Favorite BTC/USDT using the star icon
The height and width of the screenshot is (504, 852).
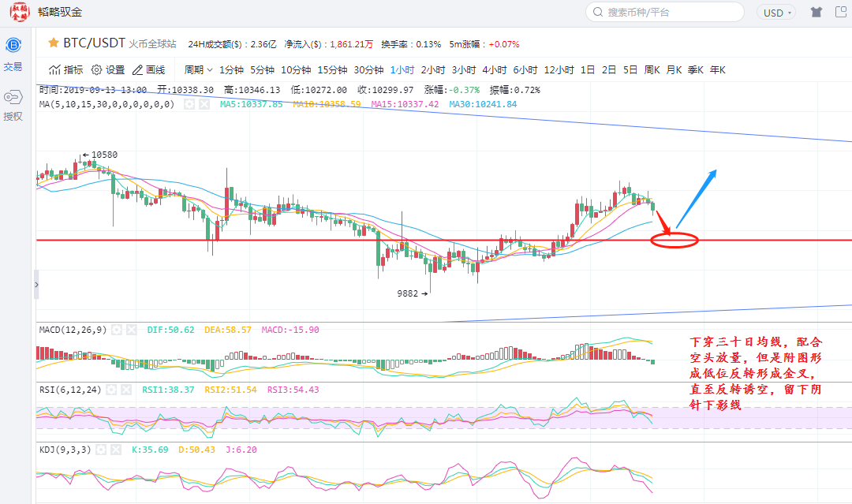tap(53, 43)
